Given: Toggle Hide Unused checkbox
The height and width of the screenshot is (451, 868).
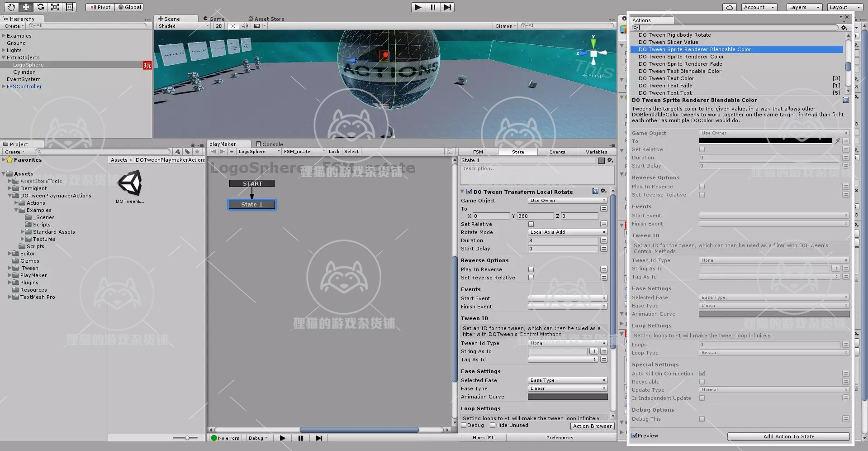Looking at the screenshot, I should (x=493, y=425).
